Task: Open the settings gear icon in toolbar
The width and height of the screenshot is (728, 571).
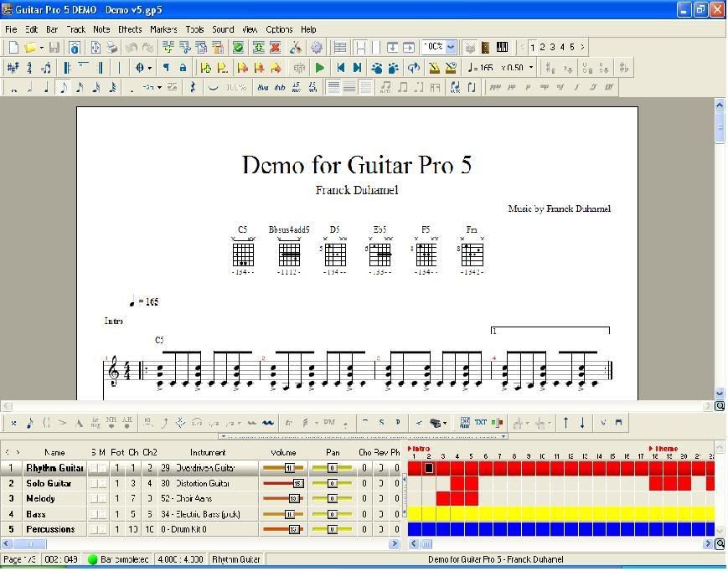Action: click(x=317, y=48)
